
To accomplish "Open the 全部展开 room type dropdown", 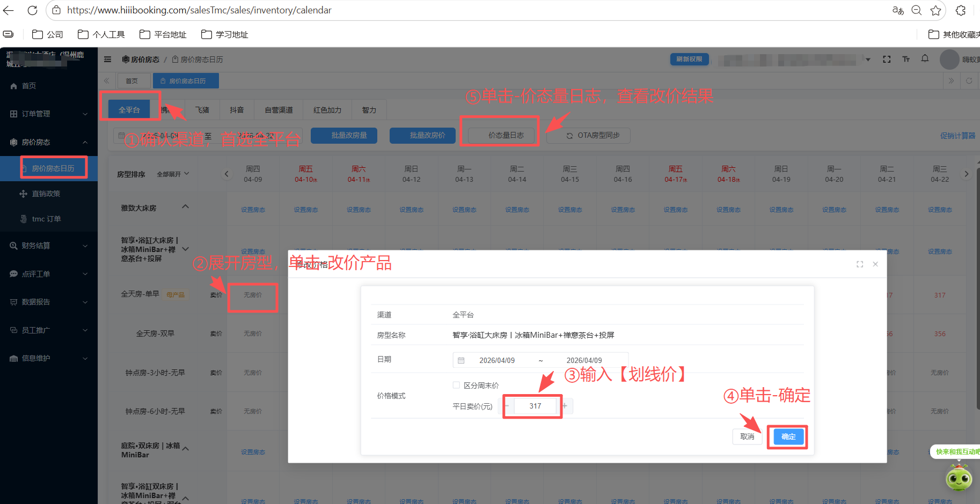I will 173,174.
